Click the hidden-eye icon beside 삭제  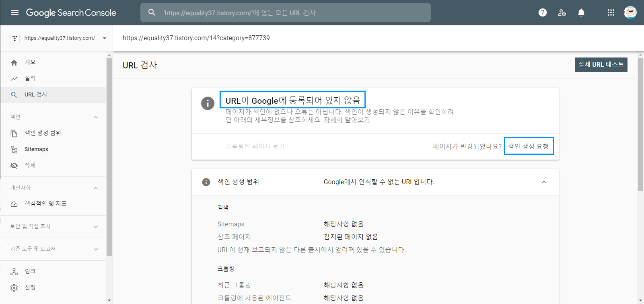14,165
